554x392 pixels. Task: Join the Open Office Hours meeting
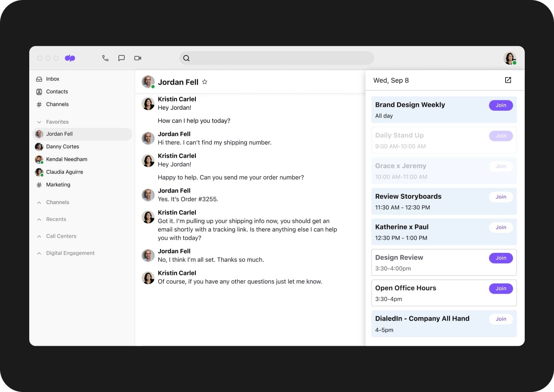501,289
